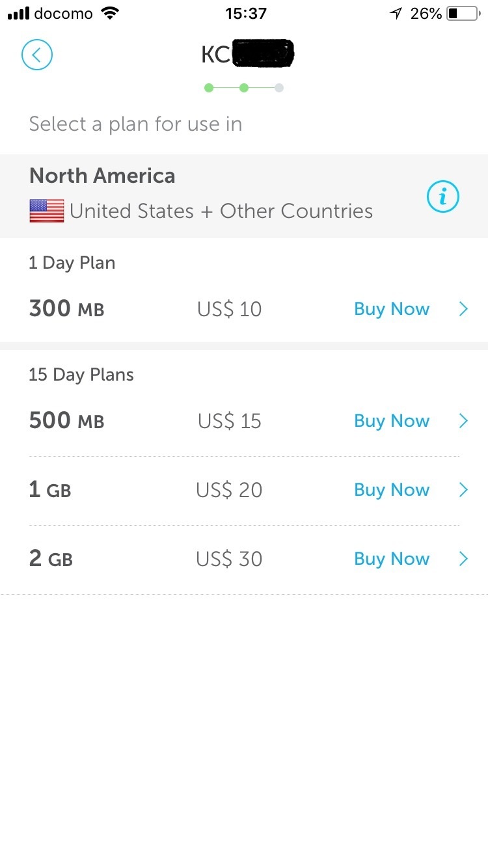
Task: Tap the back arrow icon
Action: [37, 55]
